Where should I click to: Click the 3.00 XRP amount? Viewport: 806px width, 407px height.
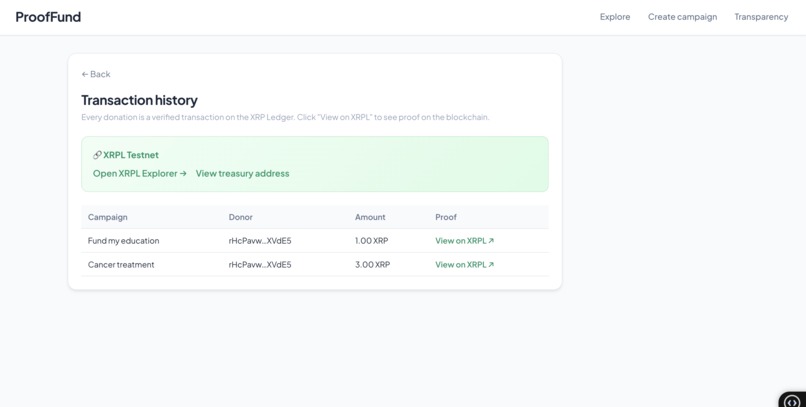coord(372,265)
